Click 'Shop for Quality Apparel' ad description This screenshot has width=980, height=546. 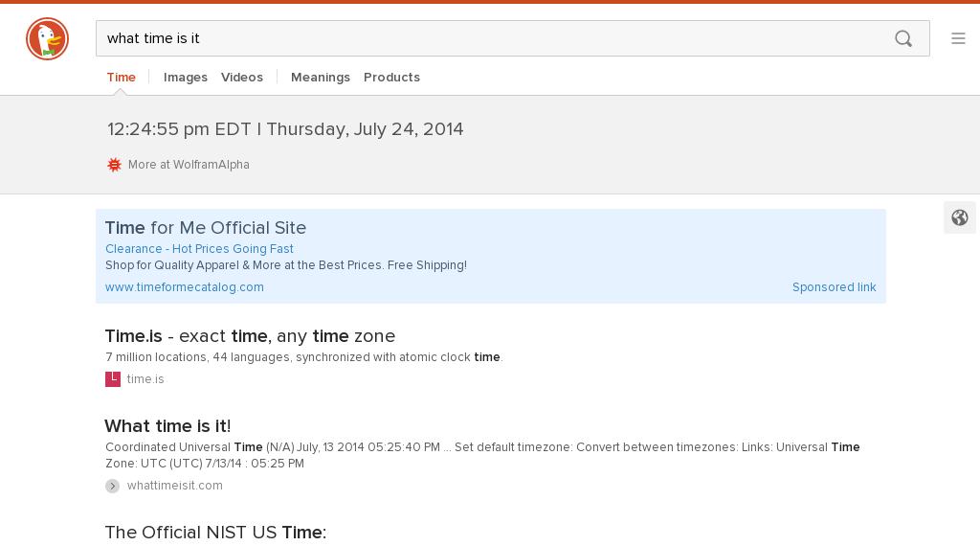(286, 265)
